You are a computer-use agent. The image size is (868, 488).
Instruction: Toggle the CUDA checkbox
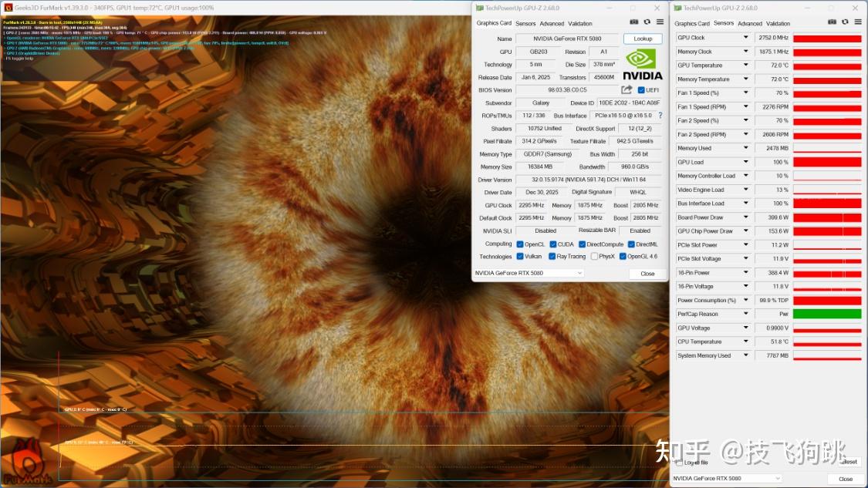coord(552,244)
